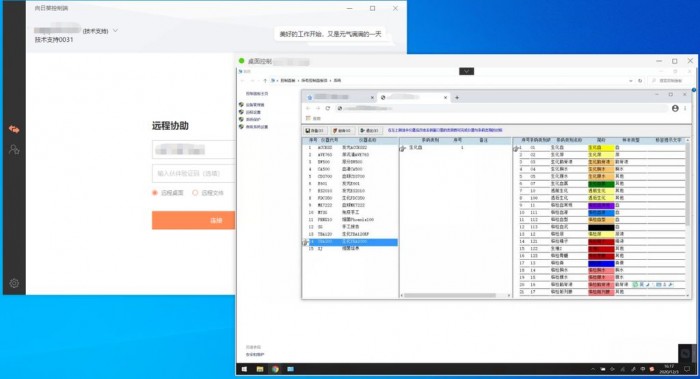Open remote assistance icon in dark sidebar
This screenshot has width=700, height=379.
pyautogui.click(x=14, y=129)
